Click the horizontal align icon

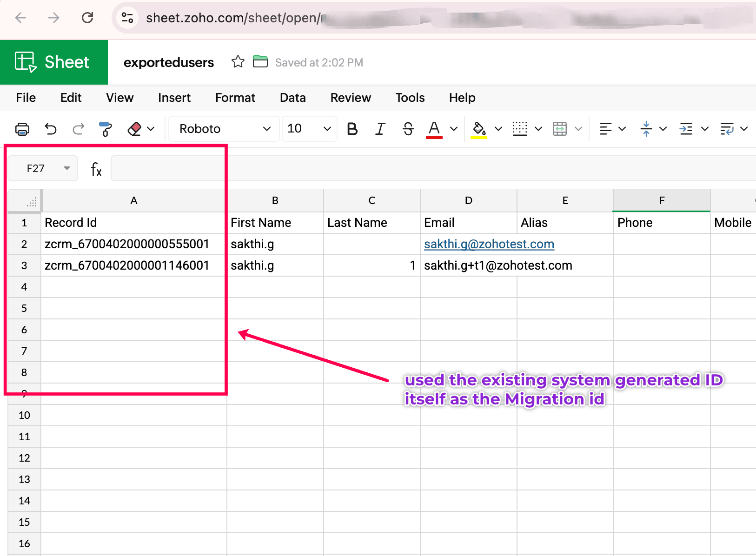coord(605,129)
